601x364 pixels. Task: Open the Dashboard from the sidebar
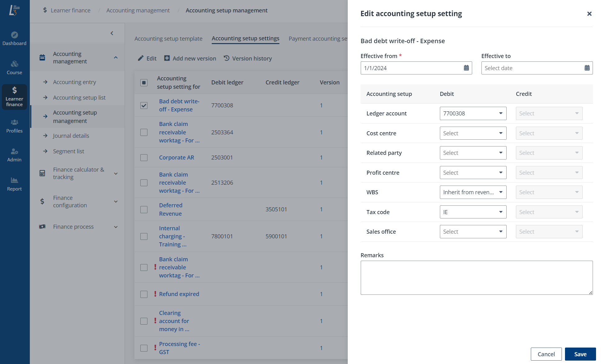click(14, 38)
